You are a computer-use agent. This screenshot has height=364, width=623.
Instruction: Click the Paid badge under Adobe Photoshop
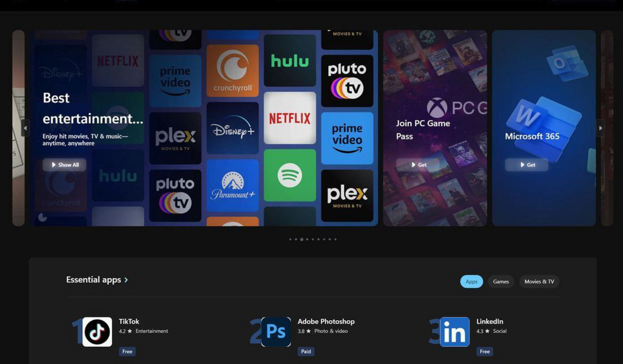[x=306, y=351]
